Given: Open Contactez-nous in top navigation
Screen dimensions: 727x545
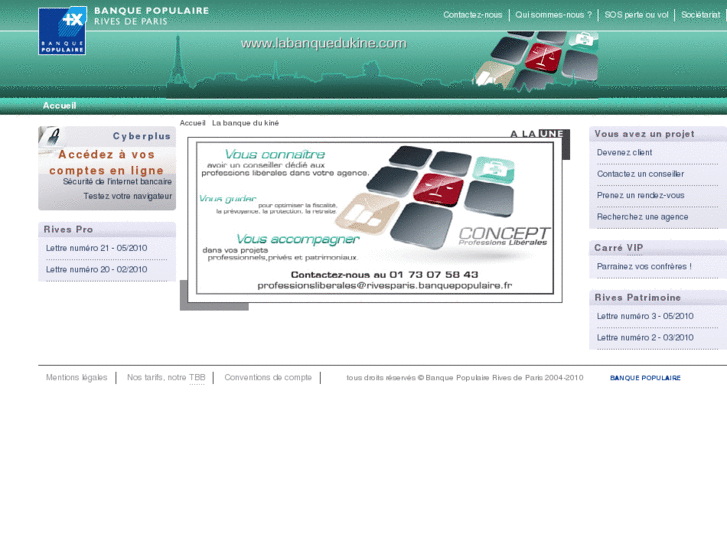Looking at the screenshot, I should coord(472,15).
